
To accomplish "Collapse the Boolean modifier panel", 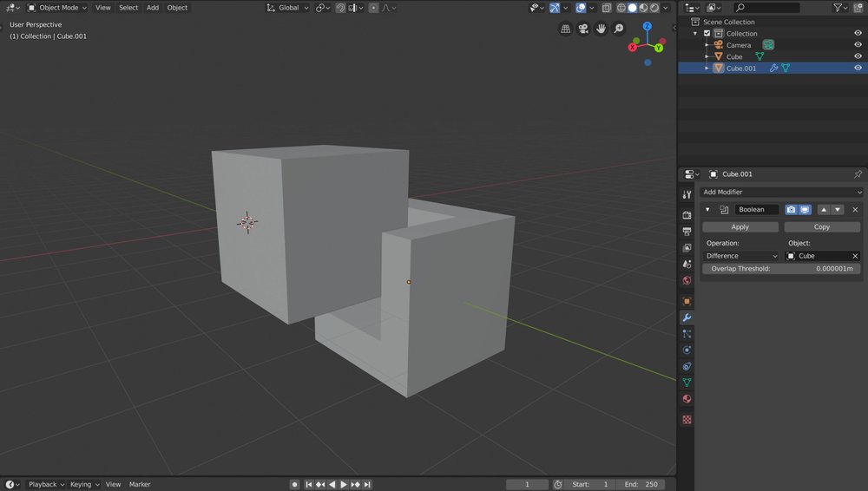I will click(x=707, y=210).
